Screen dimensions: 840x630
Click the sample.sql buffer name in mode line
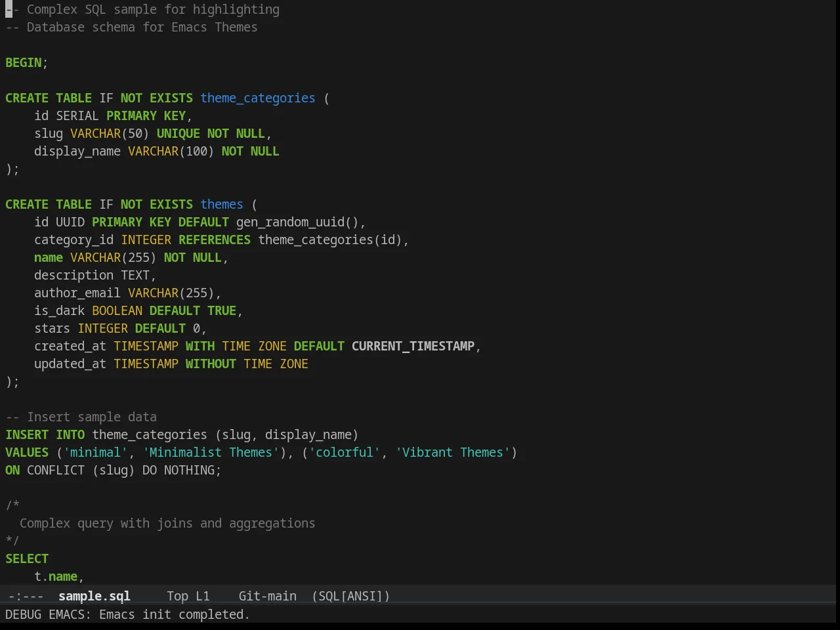click(94, 596)
